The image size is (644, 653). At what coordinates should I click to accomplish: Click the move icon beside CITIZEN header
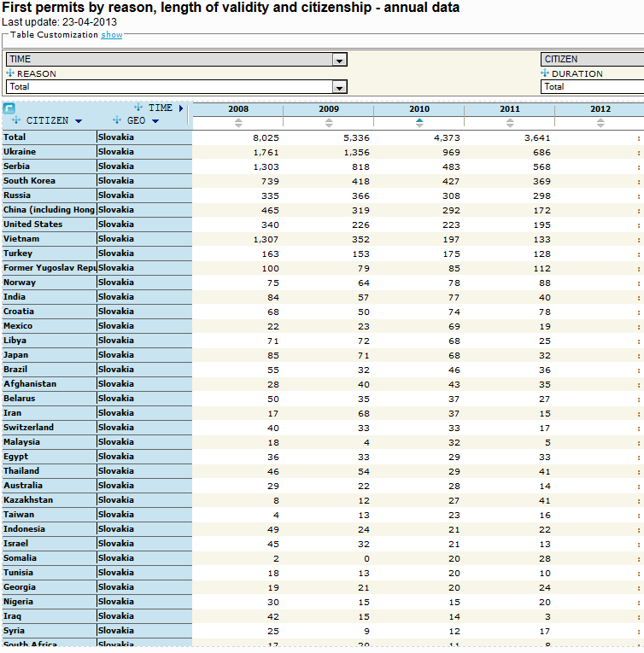tap(16, 120)
